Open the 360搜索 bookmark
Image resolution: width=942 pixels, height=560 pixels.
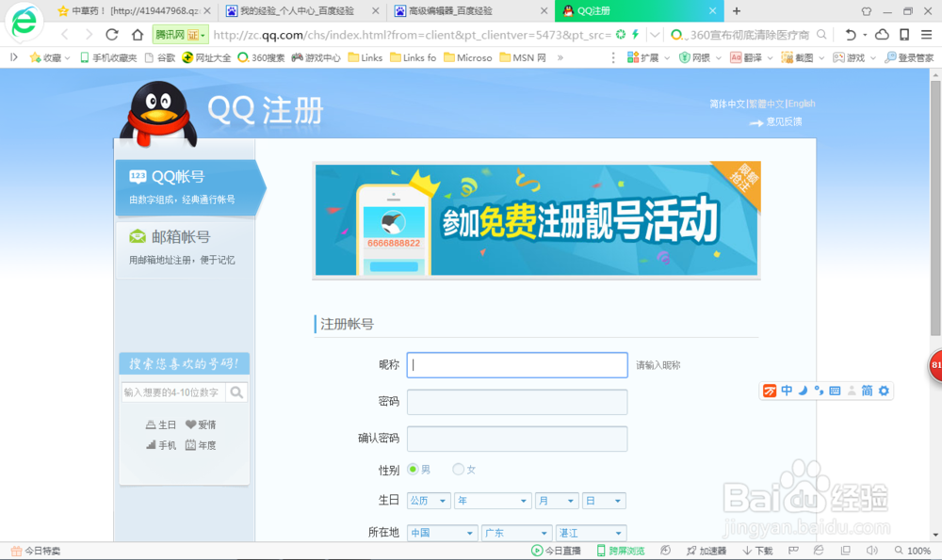[x=261, y=57]
